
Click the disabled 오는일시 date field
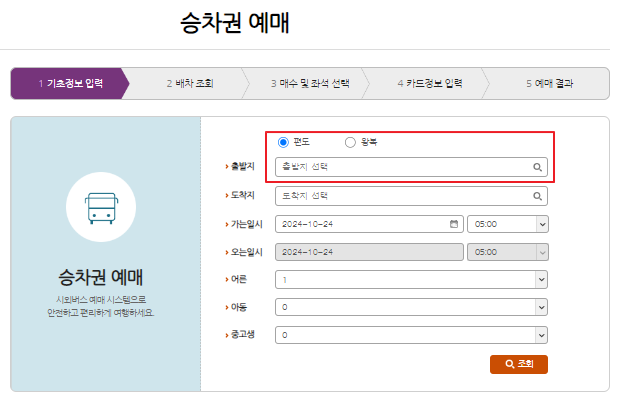coord(369,252)
